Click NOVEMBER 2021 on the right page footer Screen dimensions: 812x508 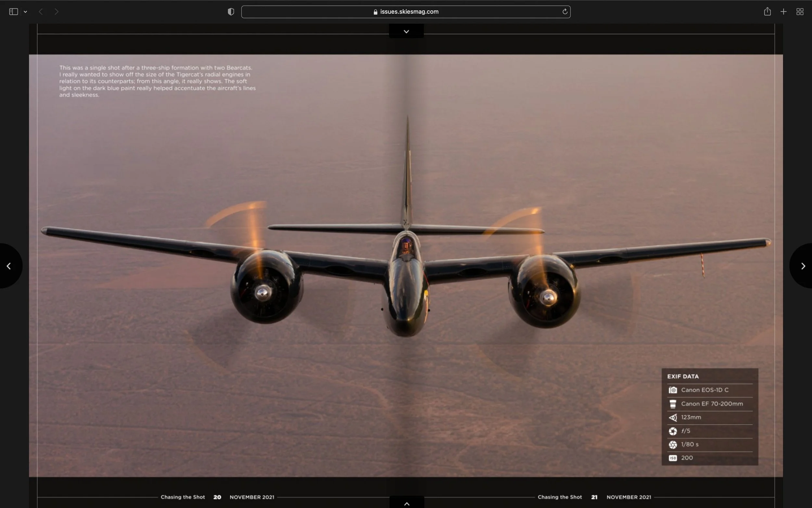tap(628, 497)
